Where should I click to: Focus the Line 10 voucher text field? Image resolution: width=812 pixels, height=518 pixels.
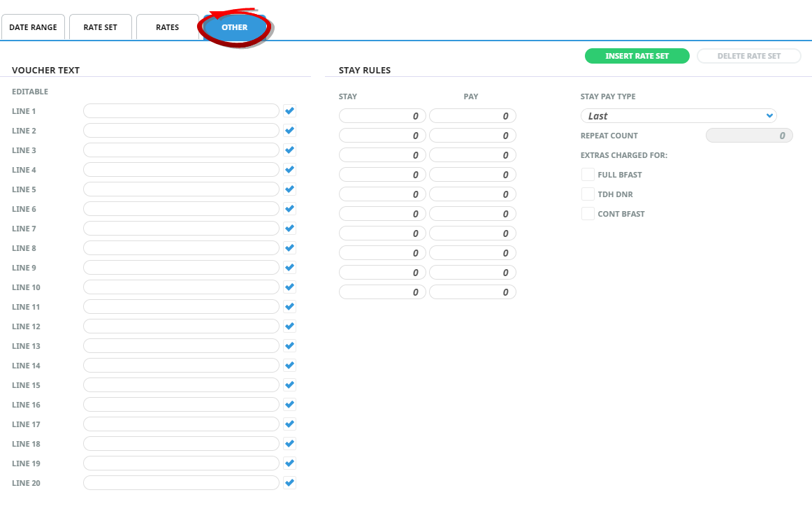181,287
